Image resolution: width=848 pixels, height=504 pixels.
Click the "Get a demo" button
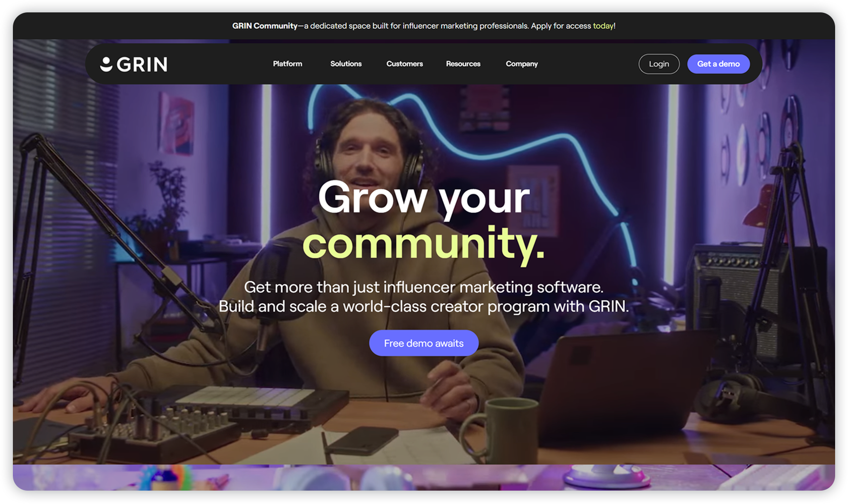[x=718, y=63]
